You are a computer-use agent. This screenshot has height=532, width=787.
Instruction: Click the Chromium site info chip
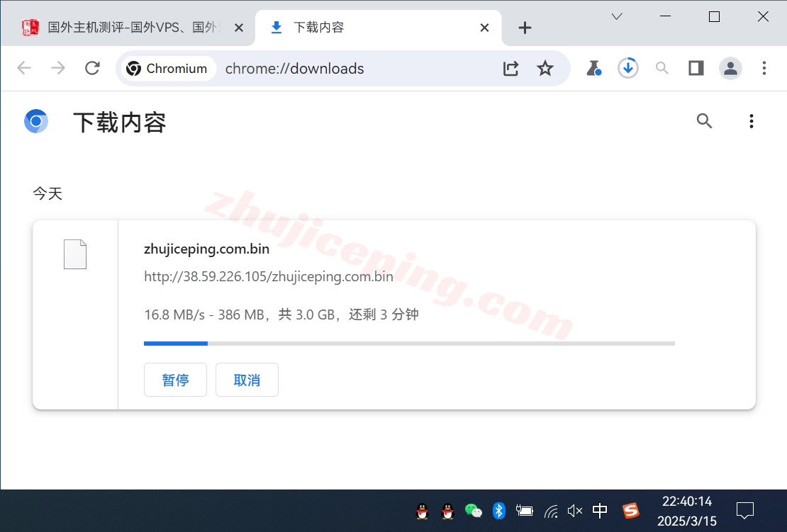coord(167,68)
